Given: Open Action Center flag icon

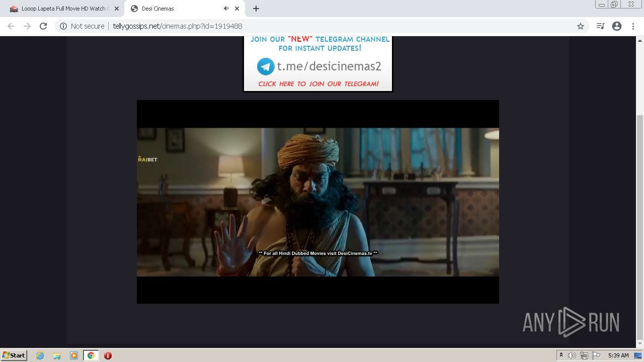Looking at the screenshot, I should [x=596, y=355].
